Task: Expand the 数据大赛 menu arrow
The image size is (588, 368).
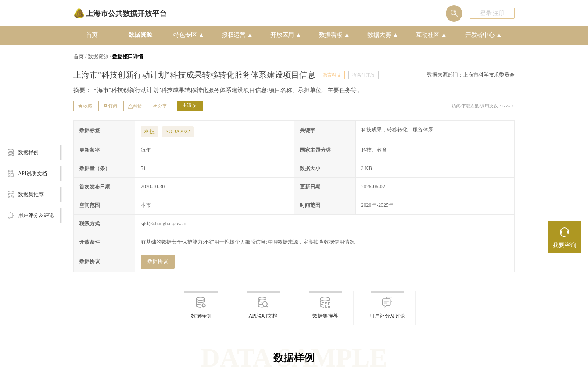Action: click(395, 35)
